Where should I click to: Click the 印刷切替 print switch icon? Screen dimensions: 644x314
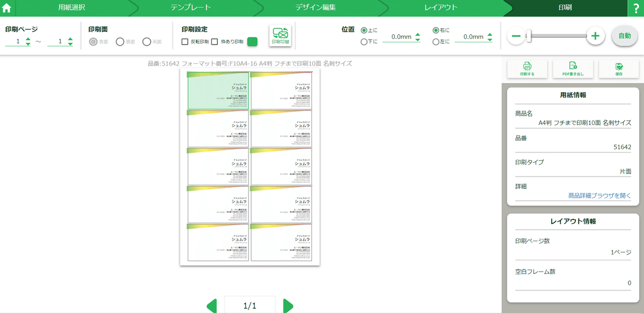coord(280,36)
